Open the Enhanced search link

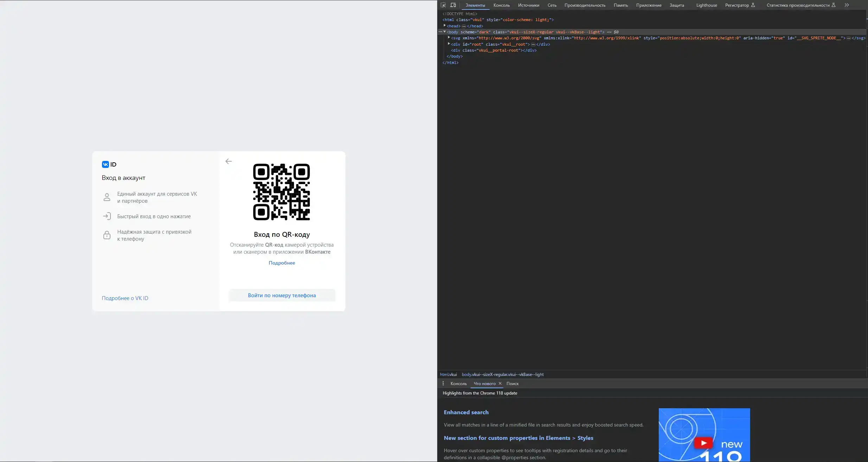[x=466, y=412]
